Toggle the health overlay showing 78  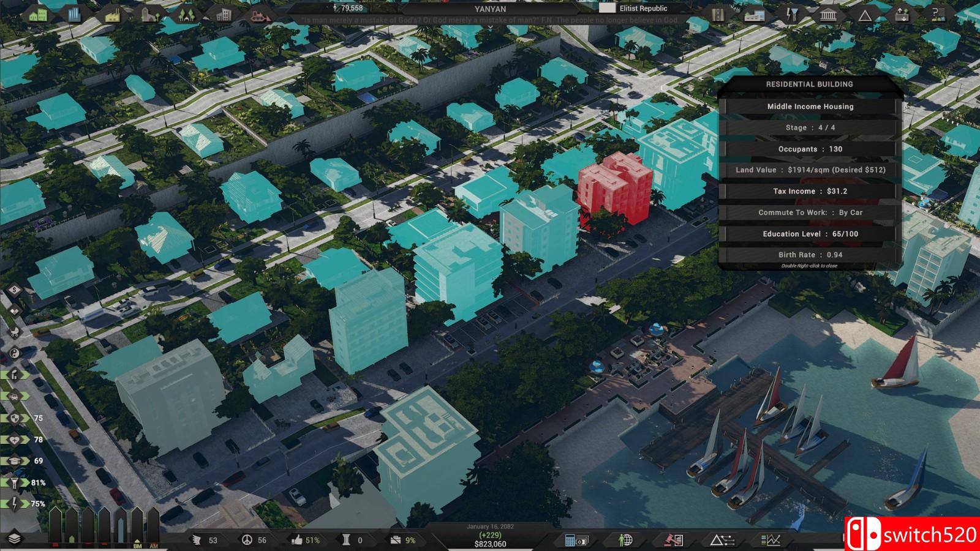[x=15, y=440]
